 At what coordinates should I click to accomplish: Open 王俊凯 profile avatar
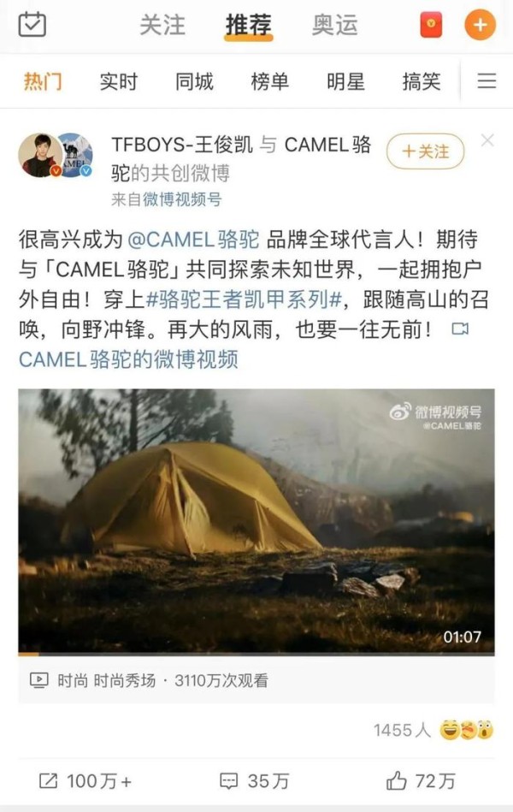point(40,156)
